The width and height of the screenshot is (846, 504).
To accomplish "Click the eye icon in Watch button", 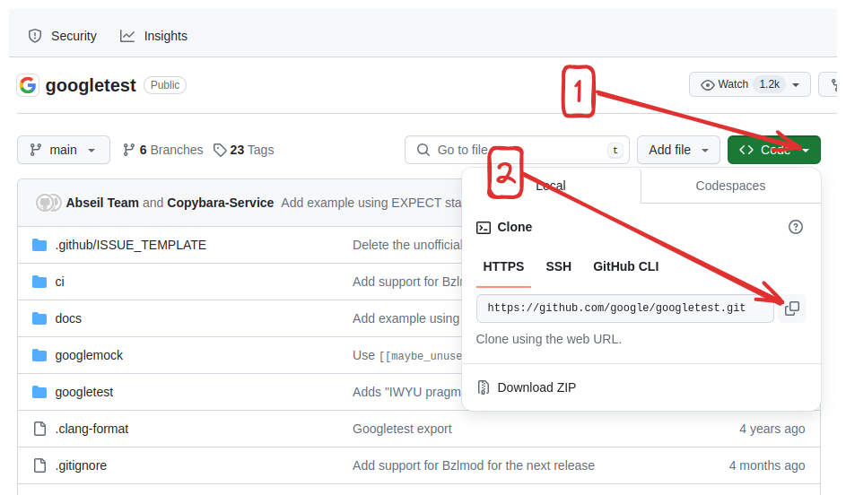I will point(707,85).
